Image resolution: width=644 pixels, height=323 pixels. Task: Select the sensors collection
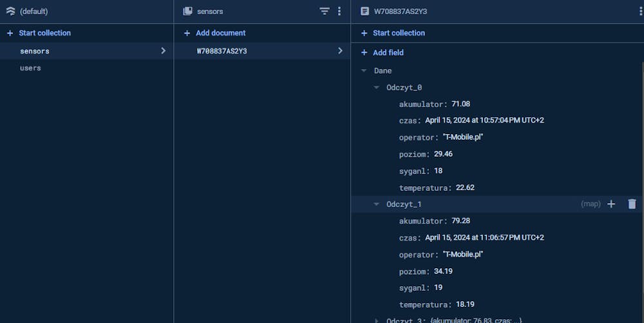pos(87,51)
